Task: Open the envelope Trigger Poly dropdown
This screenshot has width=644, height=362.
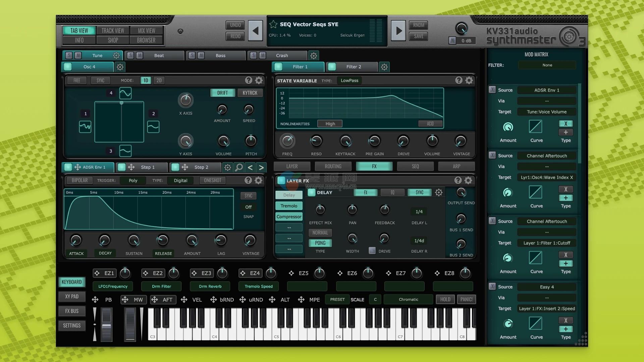Action: point(133,181)
